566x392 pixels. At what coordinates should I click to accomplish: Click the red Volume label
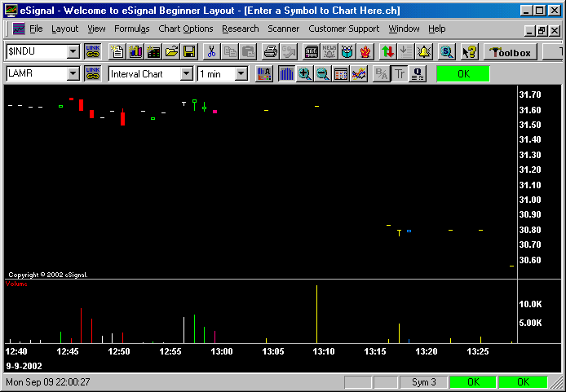pos(16,284)
